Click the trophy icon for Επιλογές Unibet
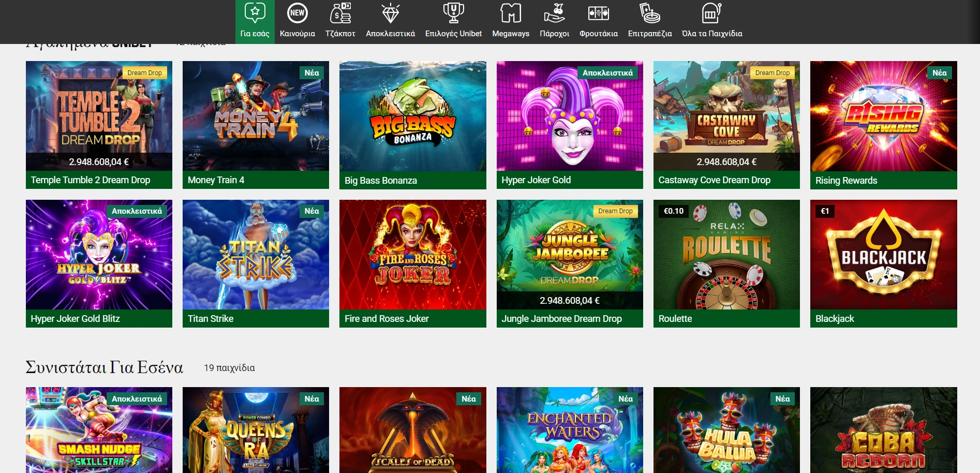This screenshot has height=473, width=980. pyautogui.click(x=453, y=13)
